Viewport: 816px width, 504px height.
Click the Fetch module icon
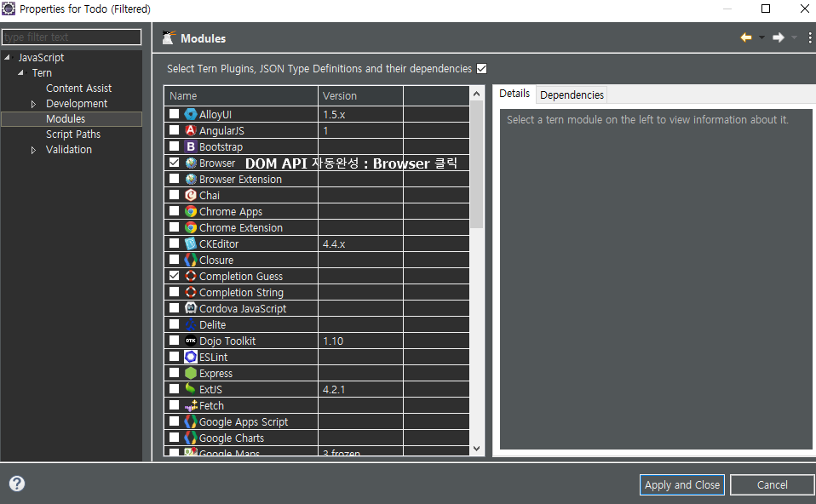[x=191, y=405]
